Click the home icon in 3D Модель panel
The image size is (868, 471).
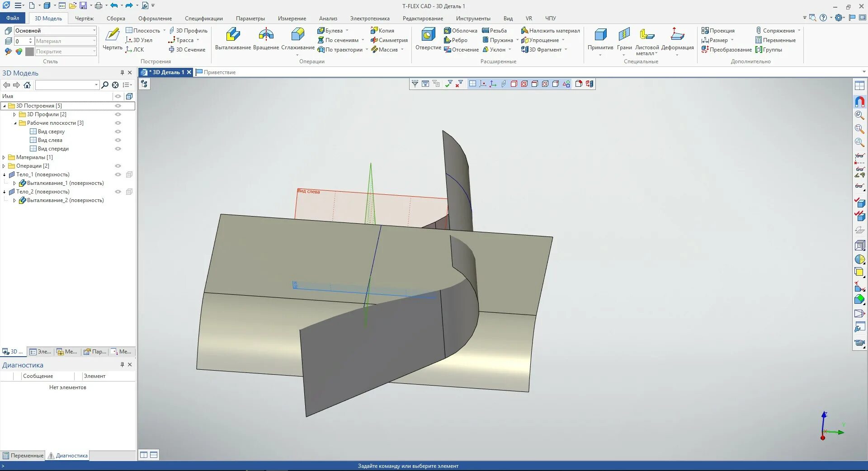click(27, 85)
